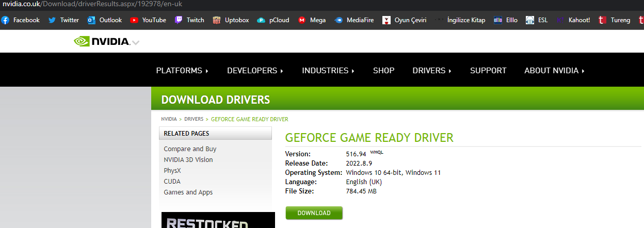
Task: Open the Mega bookmark
Action: [x=312, y=20]
